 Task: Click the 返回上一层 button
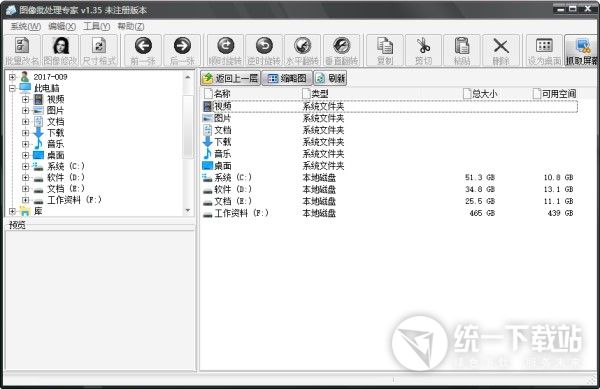230,78
